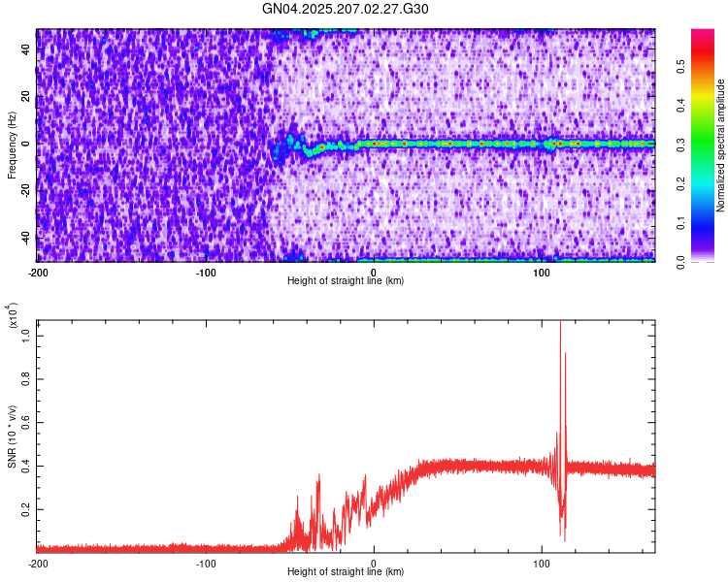Click the SNR plateau region near 50 km

pyautogui.click(x=457, y=466)
